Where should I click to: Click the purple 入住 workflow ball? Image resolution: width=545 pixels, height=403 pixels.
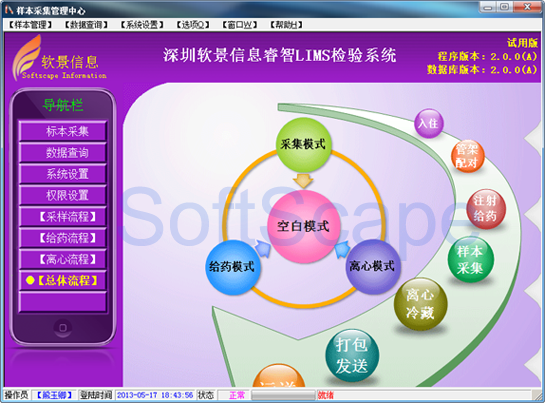coord(429,123)
